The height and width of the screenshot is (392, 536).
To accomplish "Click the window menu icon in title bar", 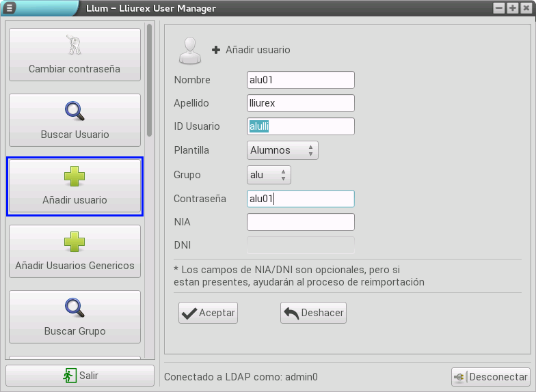I will (10, 8).
